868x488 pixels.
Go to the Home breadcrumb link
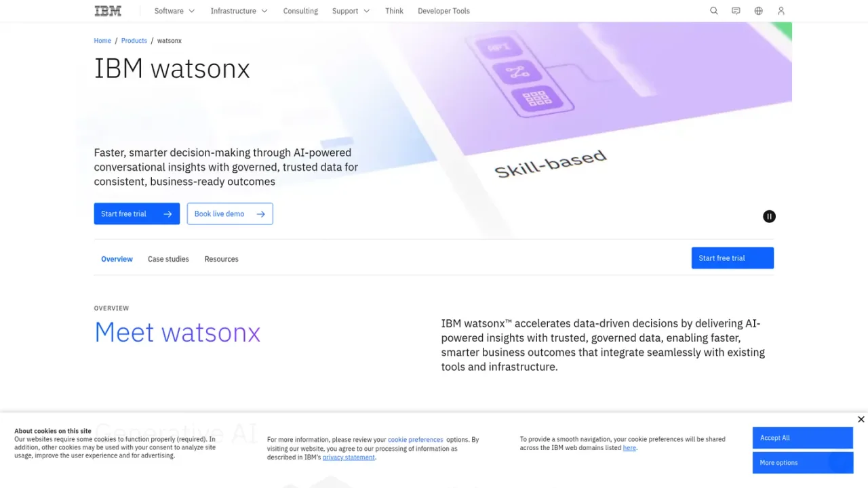[102, 41]
